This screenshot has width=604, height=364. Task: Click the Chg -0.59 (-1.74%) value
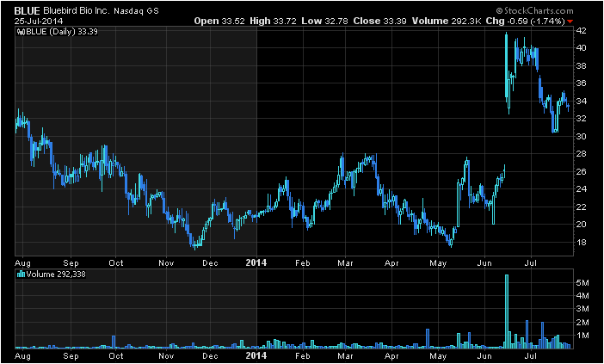click(526, 22)
